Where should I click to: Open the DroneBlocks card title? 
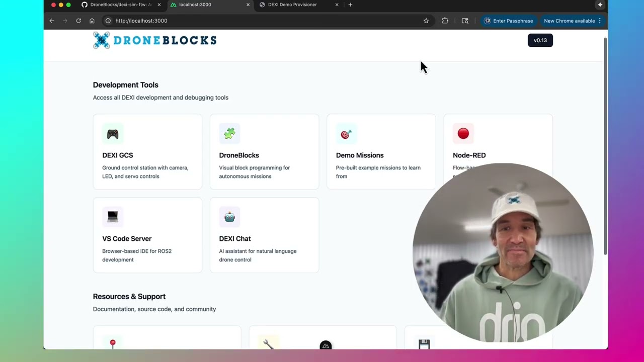pos(239,155)
